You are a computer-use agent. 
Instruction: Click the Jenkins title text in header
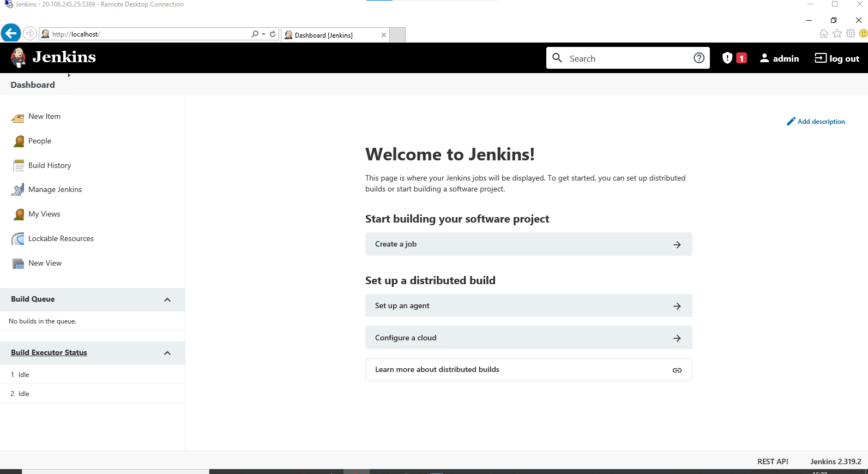point(64,57)
